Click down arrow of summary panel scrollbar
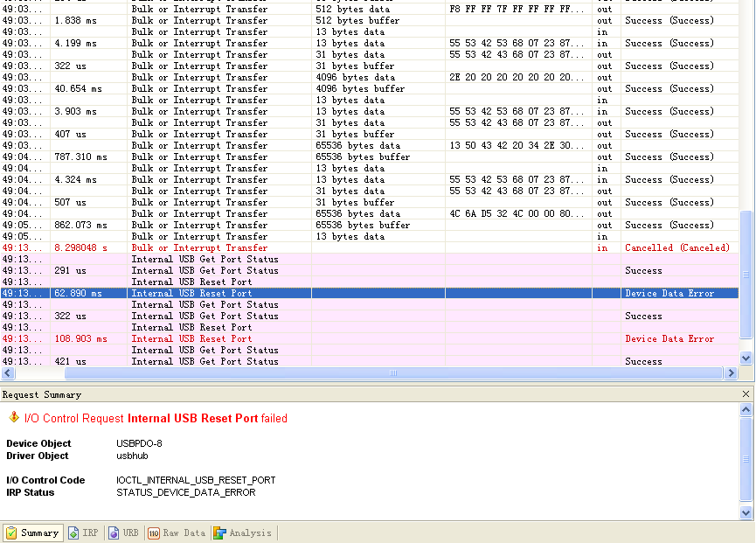The width and height of the screenshot is (756, 543). coord(746,512)
